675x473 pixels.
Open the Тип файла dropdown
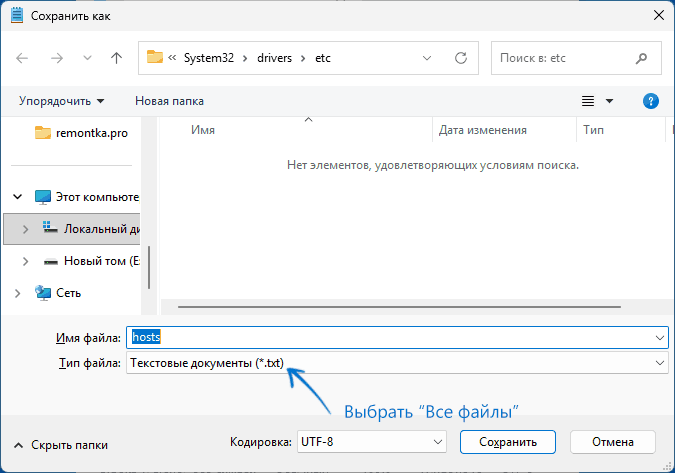(x=397, y=363)
